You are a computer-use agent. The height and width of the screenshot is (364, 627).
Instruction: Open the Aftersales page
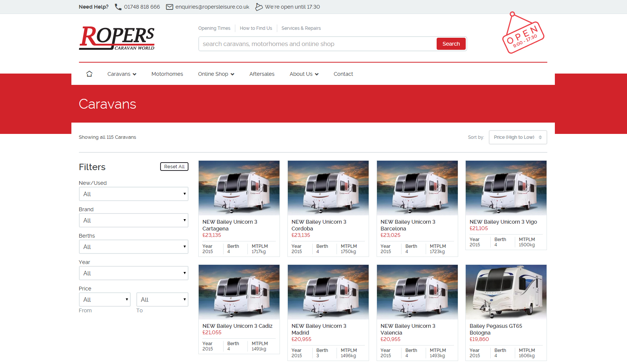click(262, 74)
